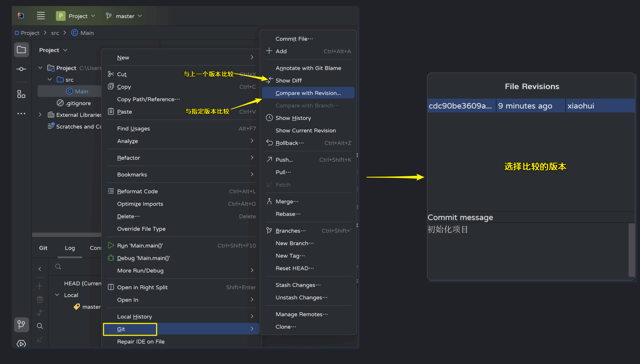This screenshot has height=364, width=640.
Task: Choose Show Diff from Git submenu
Action: click(288, 80)
